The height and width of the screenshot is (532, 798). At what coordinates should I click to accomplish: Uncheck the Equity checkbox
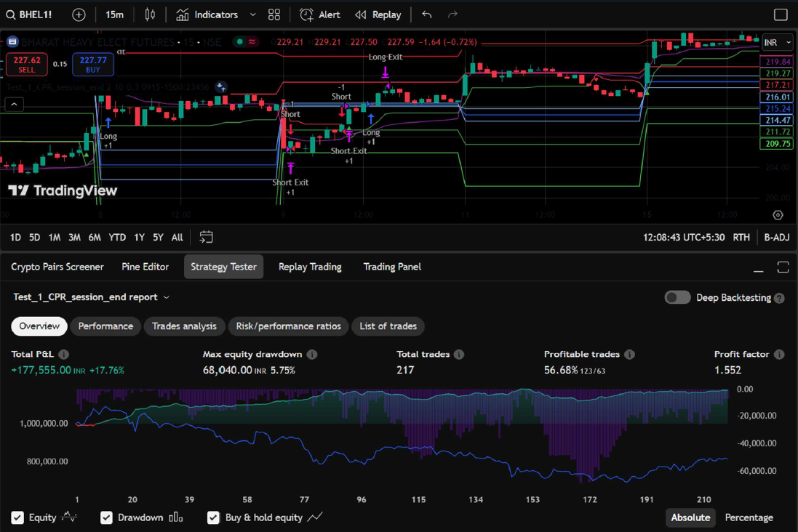(17, 517)
